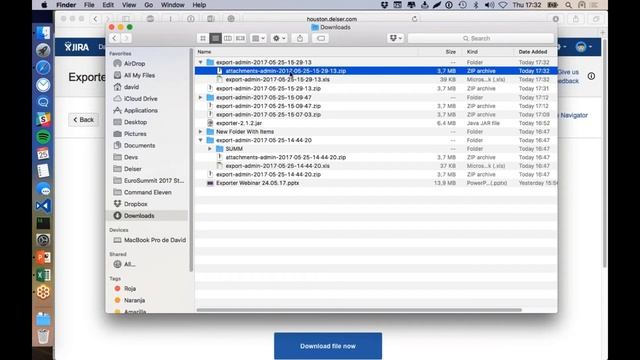Select the orange Naranja tag

pos(134,300)
